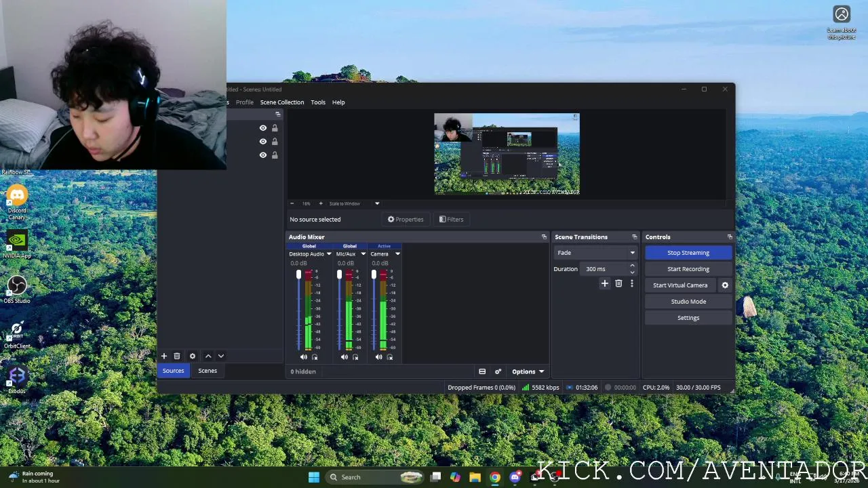
Task: Expand Camera audio dropdown arrow
Action: 397,254
